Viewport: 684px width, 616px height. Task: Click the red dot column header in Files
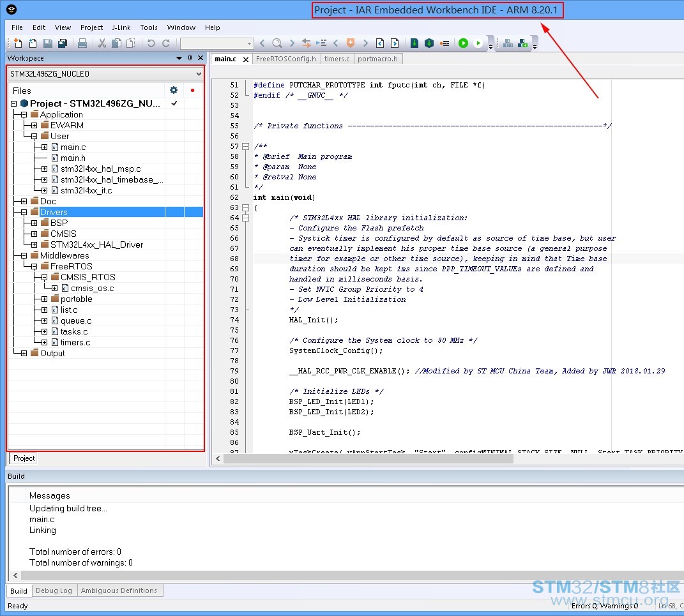click(192, 90)
